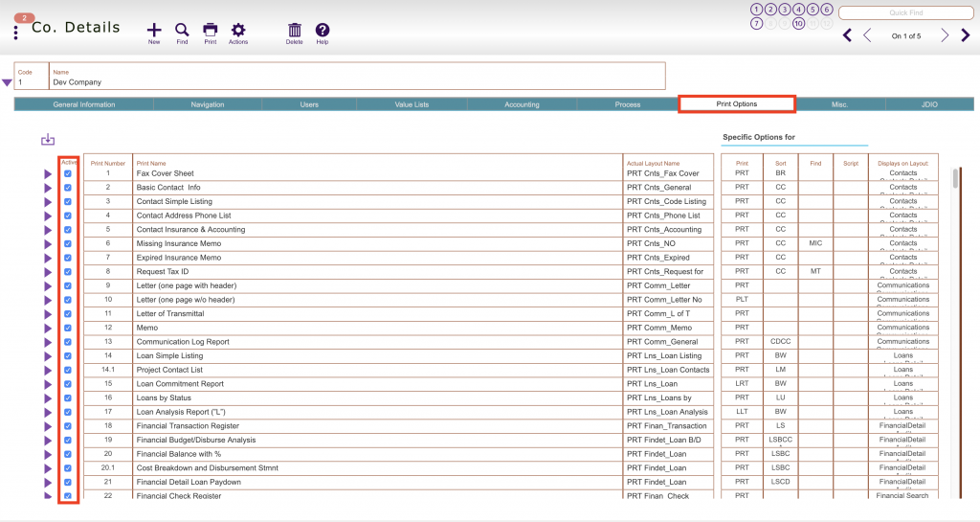The image size is (980, 522).
Task: Uncheck Active for Contact Simple Listing
Action: point(68,202)
